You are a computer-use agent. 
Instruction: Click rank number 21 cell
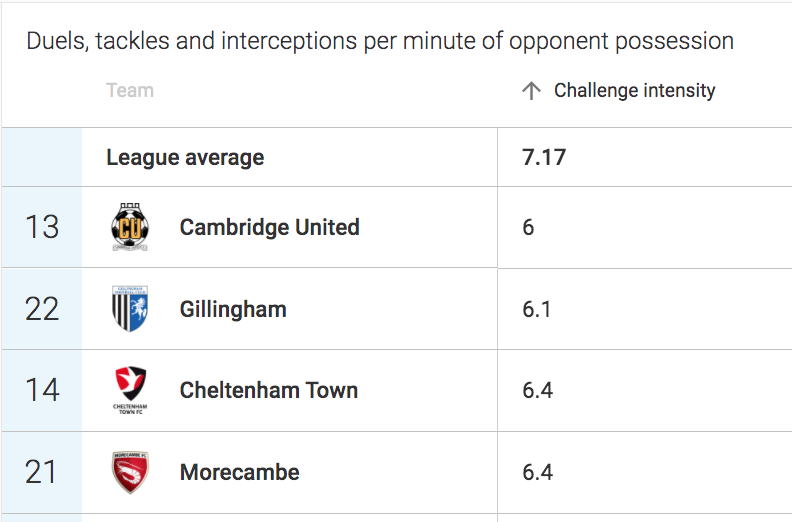point(42,472)
